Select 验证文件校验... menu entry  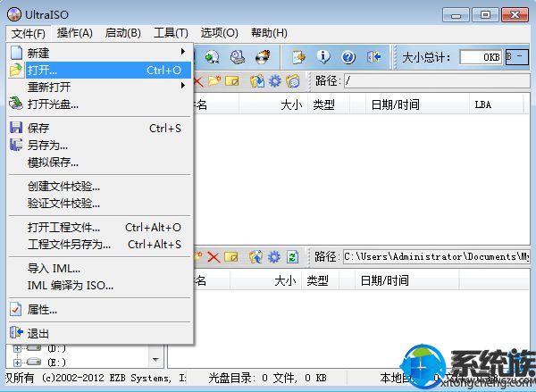(100, 204)
